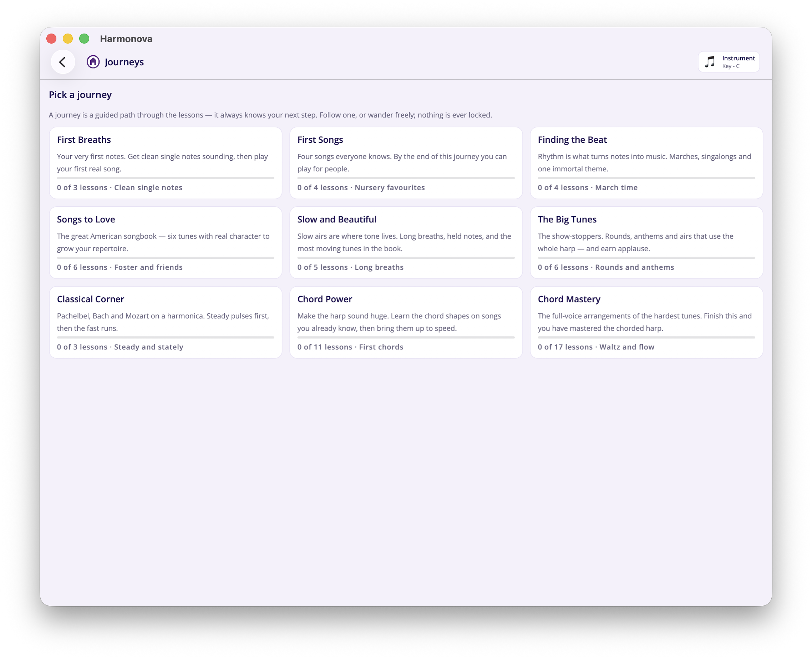This screenshot has height=659, width=812.
Task: Close the Harmonova window with red button
Action: [x=52, y=39]
